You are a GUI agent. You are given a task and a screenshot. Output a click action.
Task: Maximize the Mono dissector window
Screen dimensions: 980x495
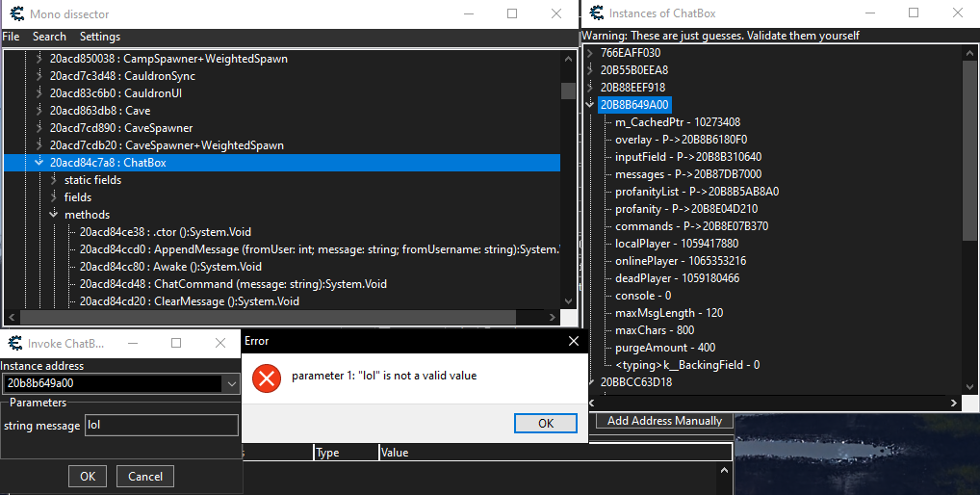(x=512, y=13)
